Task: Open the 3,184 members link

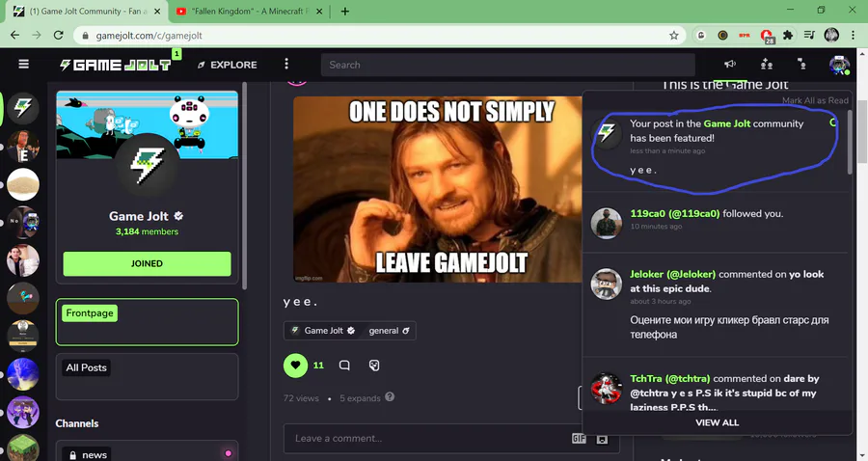Action: click(x=147, y=231)
